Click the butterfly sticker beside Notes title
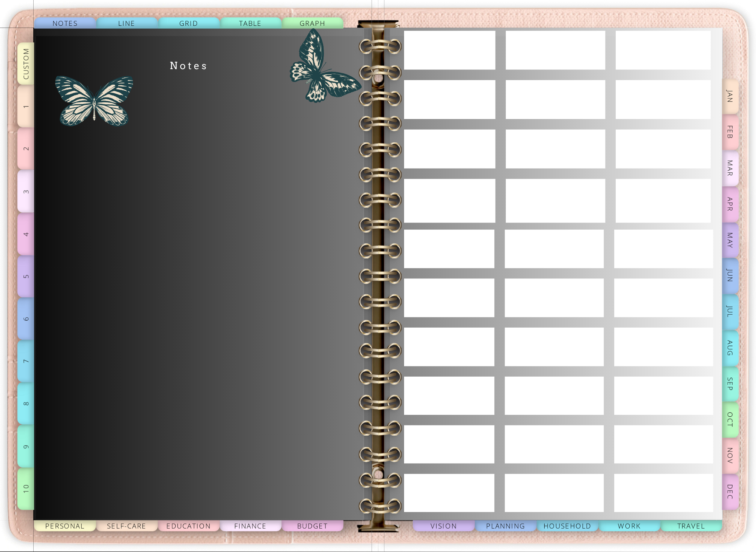Viewport: 756px width, 552px height. 94,101
